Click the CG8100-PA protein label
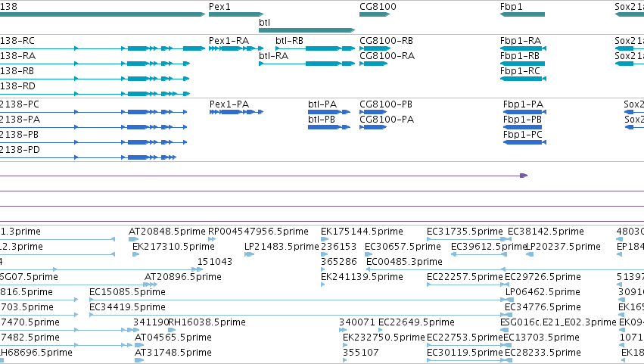This screenshot has width=644, height=364. 387,120
